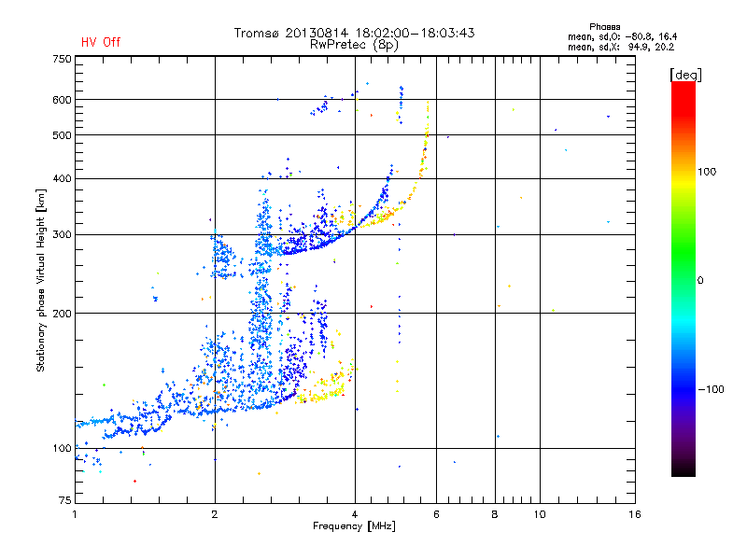This screenshot has width=747, height=560.
Task: Click 'Stationary phase Virtual Height [km]' axis title
Action: coord(41,281)
